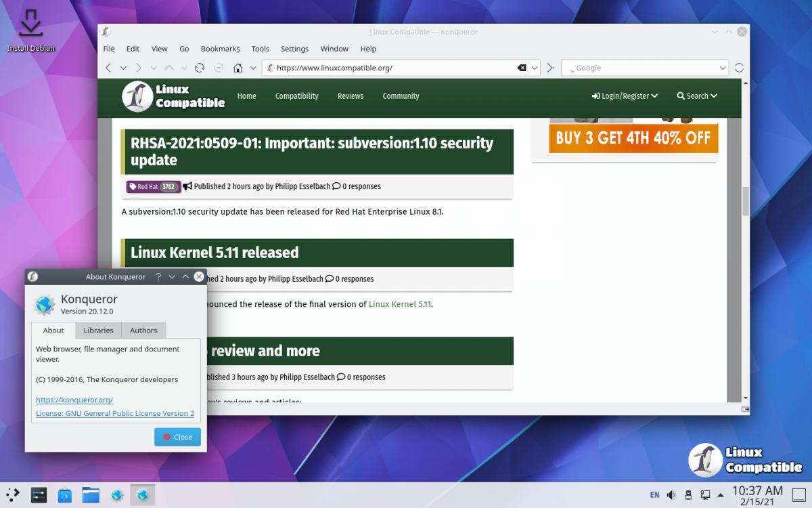The width and height of the screenshot is (812, 508).
Task: Click the volume speaker icon in system tray
Action: click(x=671, y=495)
